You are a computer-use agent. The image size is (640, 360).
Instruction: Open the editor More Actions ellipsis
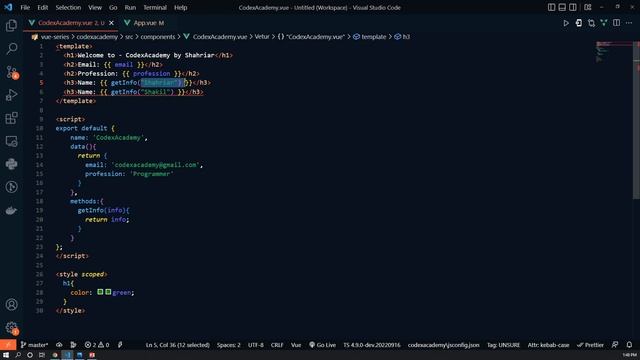(629, 23)
